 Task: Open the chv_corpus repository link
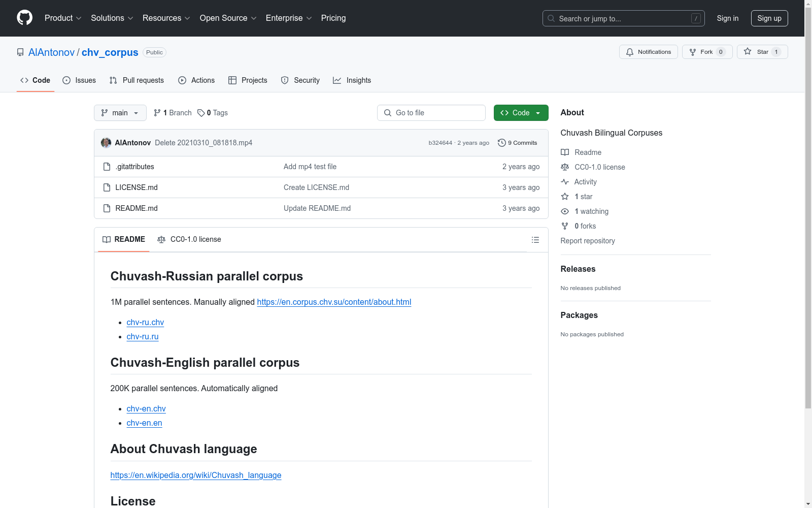pyautogui.click(x=110, y=52)
